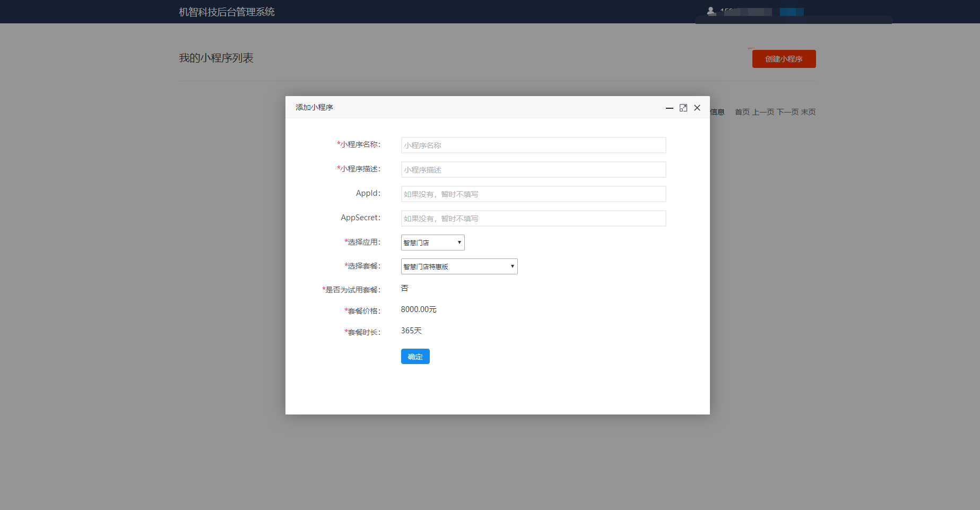The image size is (980, 510).
Task: Click the 确定 confirm button
Action: pos(415,357)
